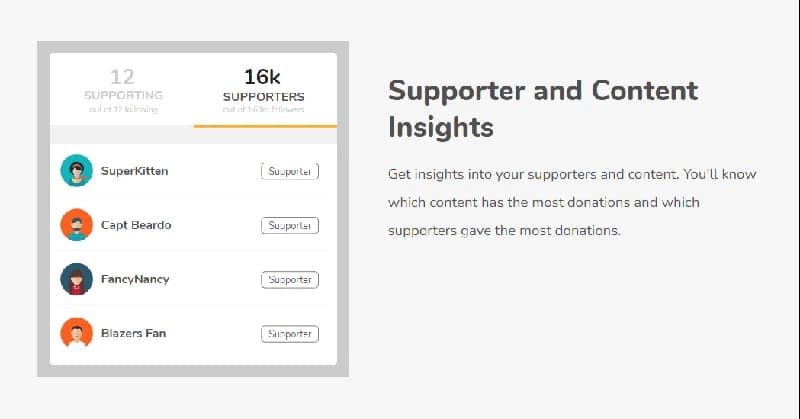Image resolution: width=800 pixels, height=419 pixels.
Task: Click FancyNancy's Supporter badge
Action: 290,279
